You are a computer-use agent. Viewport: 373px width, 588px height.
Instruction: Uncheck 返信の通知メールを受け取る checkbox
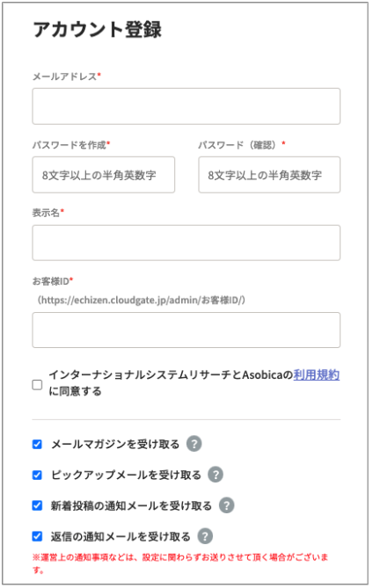coord(37,536)
